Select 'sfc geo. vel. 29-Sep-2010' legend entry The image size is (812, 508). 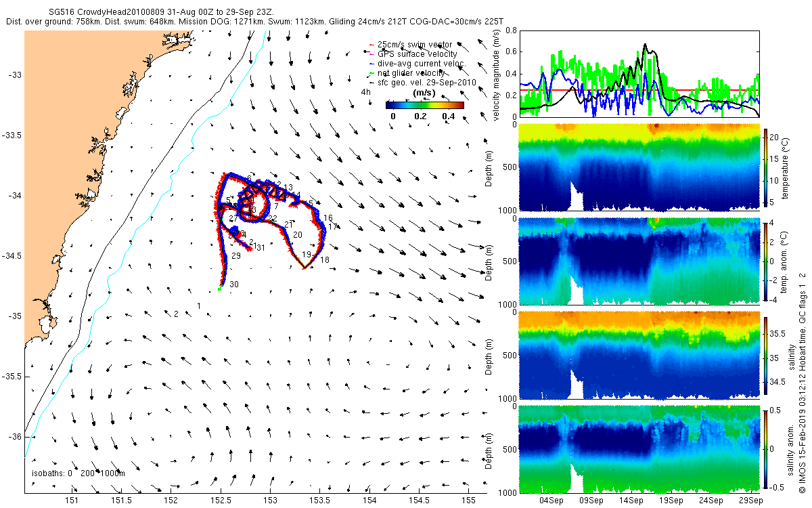point(423,83)
